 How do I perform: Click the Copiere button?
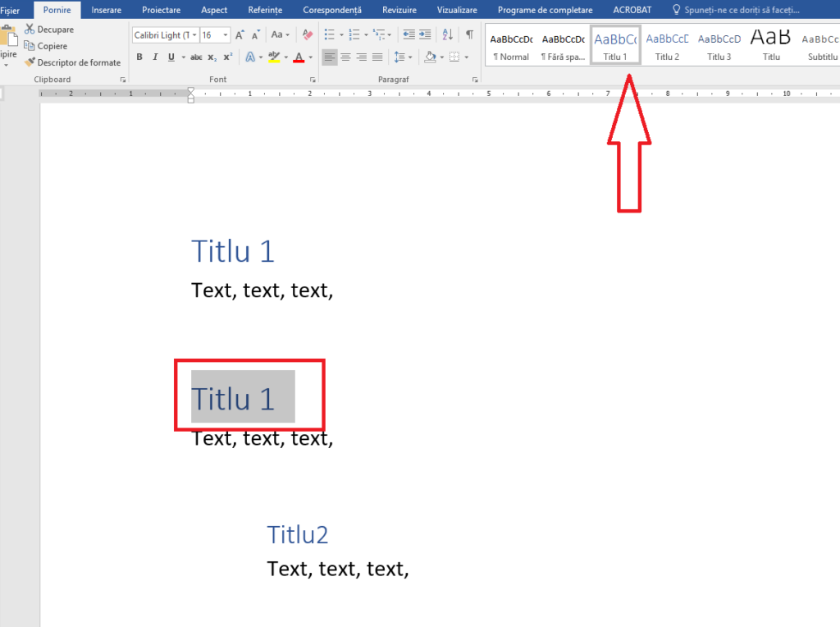[48, 46]
